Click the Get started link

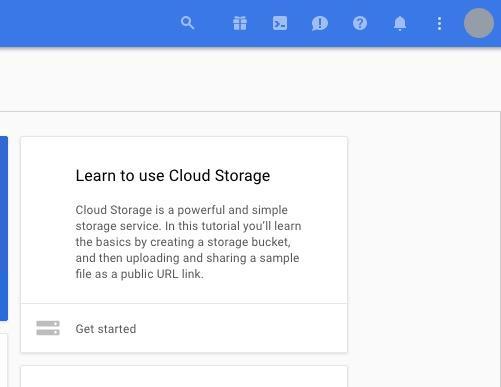point(106,329)
